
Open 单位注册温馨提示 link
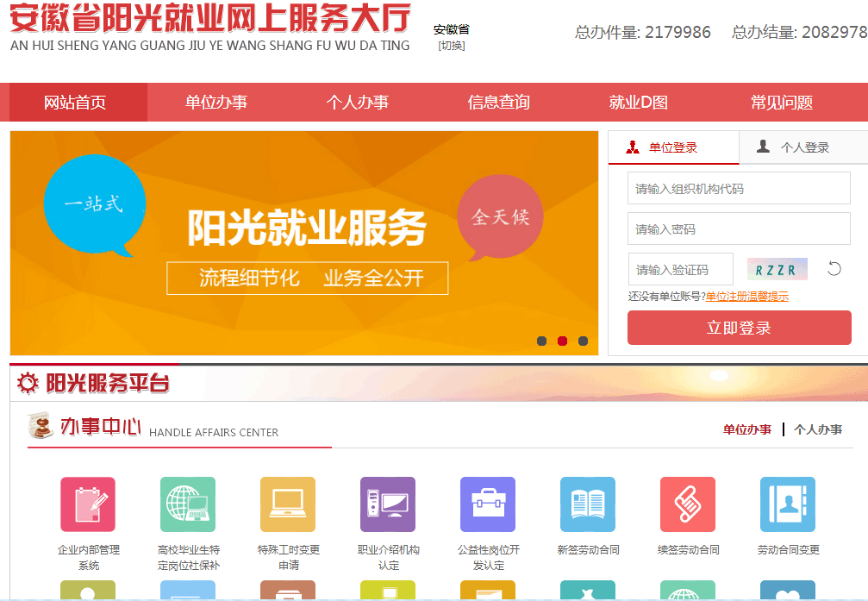pyautogui.click(x=746, y=297)
